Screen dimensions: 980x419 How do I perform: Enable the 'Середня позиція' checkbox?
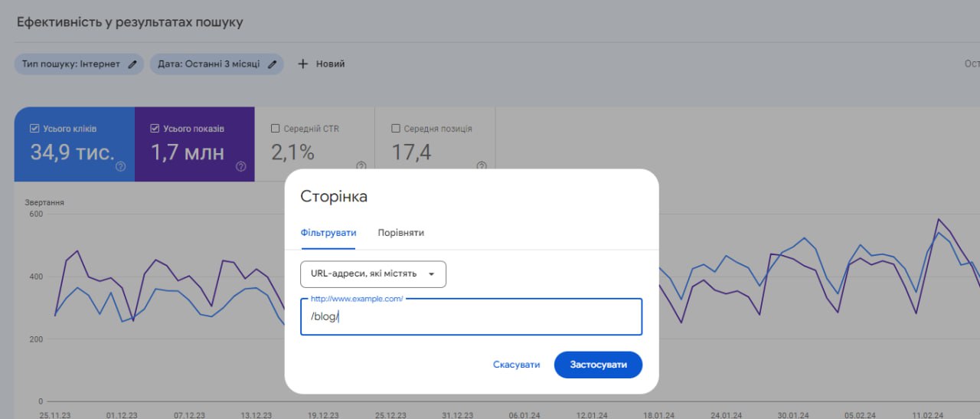click(396, 129)
